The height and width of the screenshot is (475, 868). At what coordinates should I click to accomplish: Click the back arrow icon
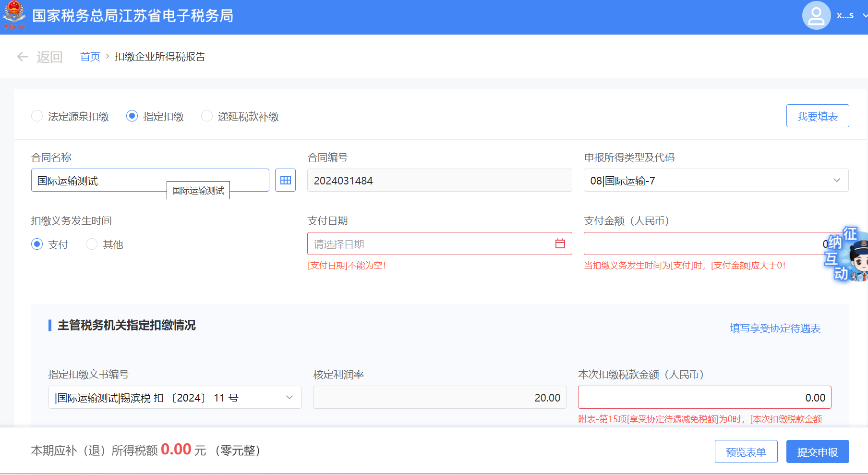22,57
